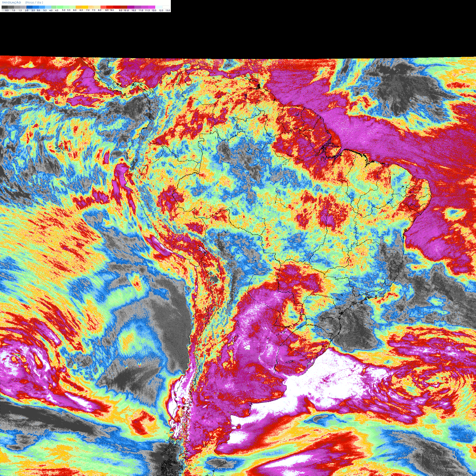
Task: Select the purple 10.5 hours swatch
Action: point(131,7)
